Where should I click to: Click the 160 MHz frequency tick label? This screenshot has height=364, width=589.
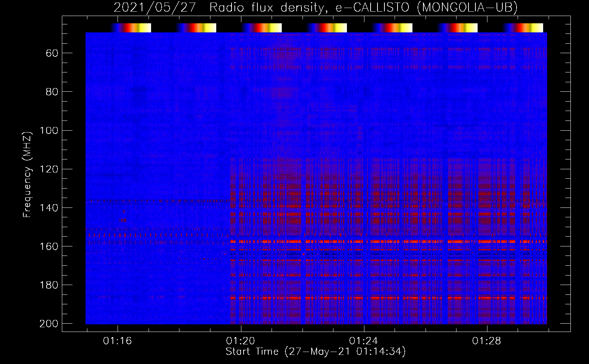click(x=49, y=246)
